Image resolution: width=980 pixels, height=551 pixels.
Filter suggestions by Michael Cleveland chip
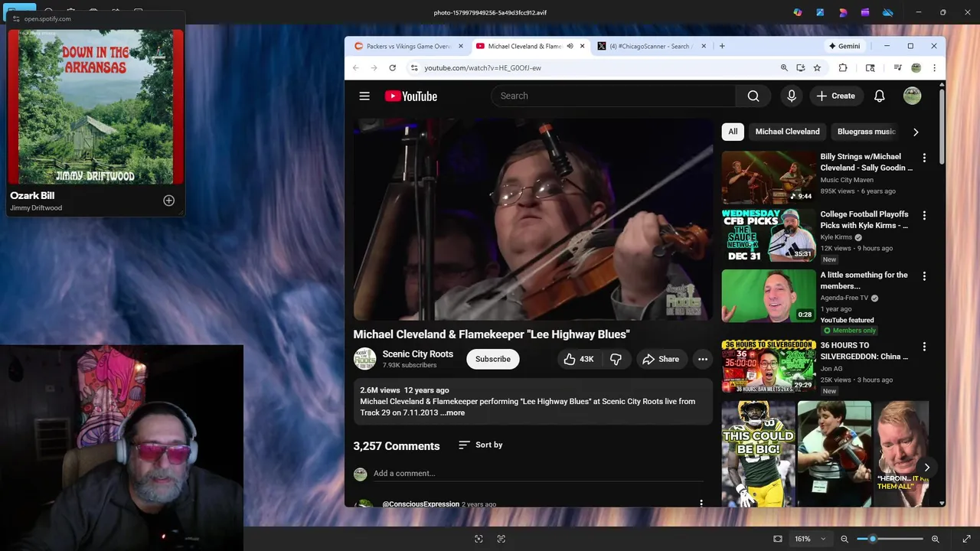[787, 132]
